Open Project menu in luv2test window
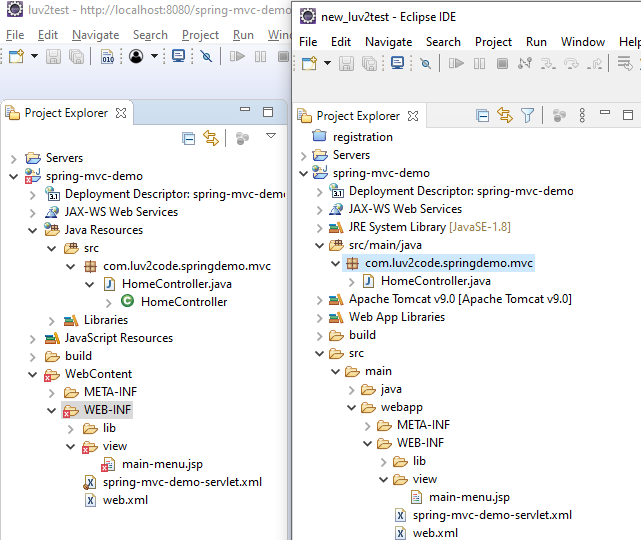Image resolution: width=641 pixels, height=540 pixels. pos(200,35)
